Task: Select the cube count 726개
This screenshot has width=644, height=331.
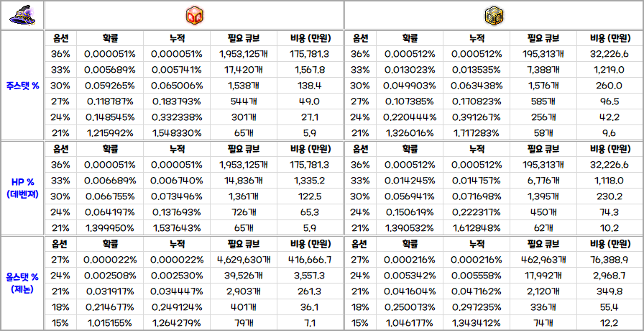Action: (x=244, y=212)
